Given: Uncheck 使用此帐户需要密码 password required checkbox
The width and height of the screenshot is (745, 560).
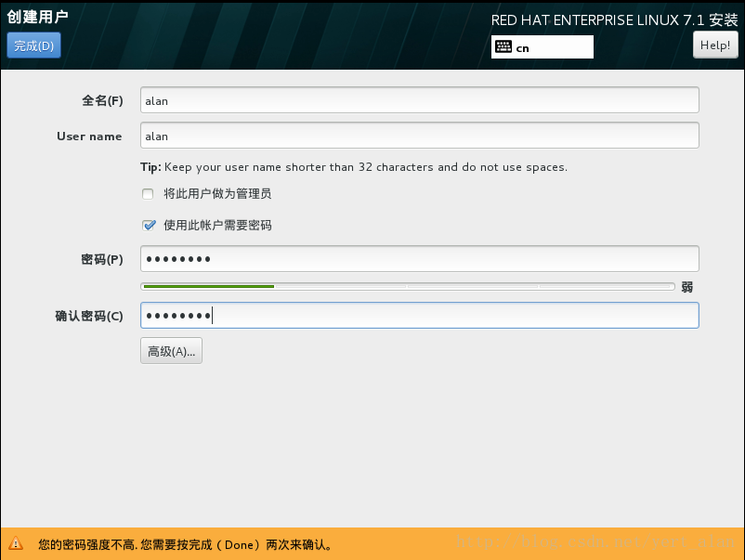Looking at the screenshot, I should pyautogui.click(x=149, y=225).
